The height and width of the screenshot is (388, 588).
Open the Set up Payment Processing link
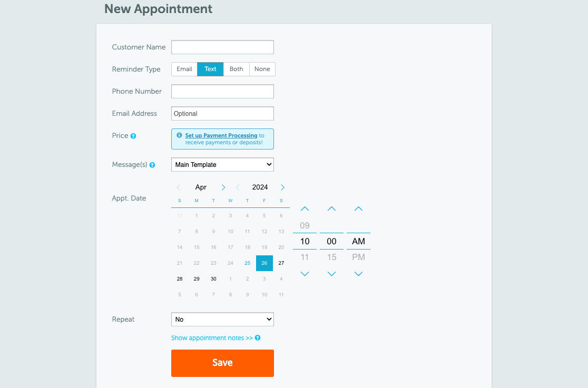pos(221,135)
